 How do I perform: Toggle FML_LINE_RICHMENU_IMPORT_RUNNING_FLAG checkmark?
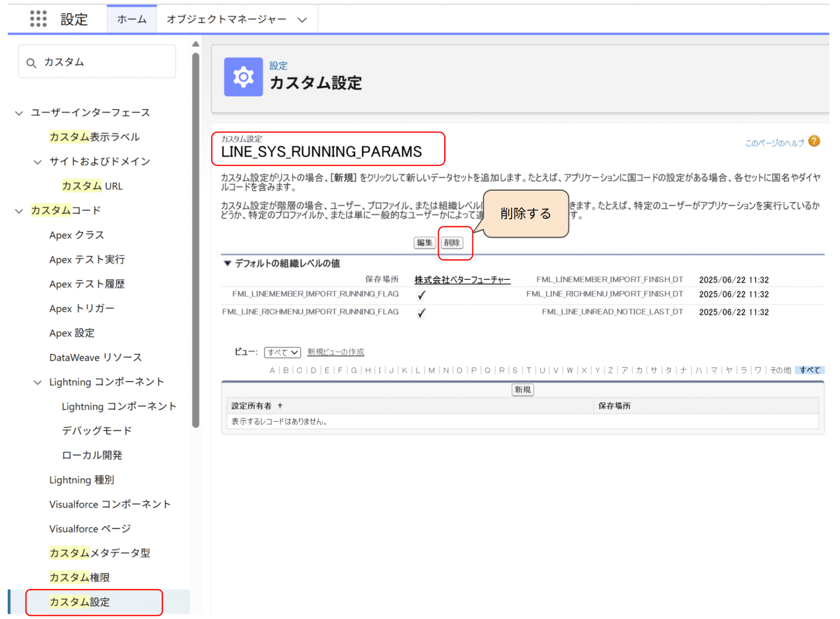(421, 313)
